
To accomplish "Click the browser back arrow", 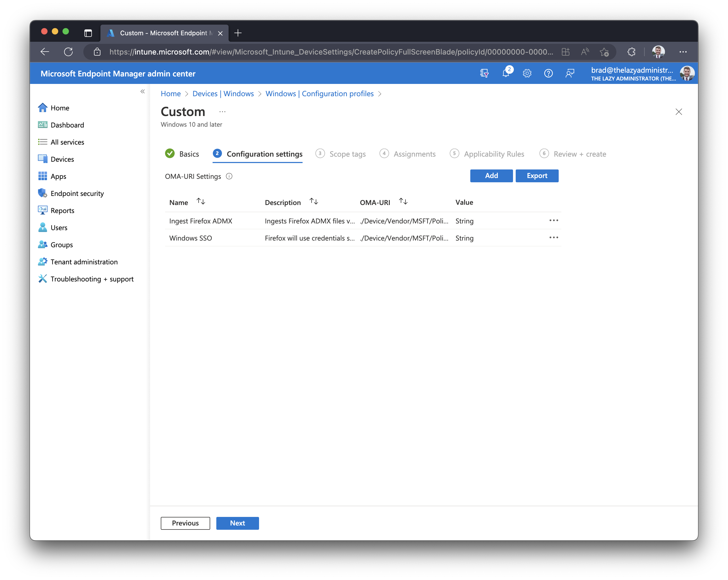I will point(45,52).
